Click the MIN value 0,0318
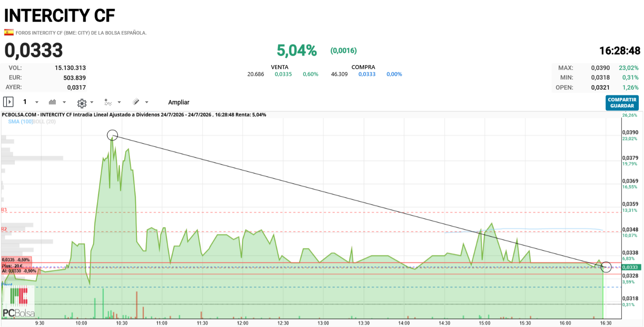The width and height of the screenshot is (644, 327). 600,78
